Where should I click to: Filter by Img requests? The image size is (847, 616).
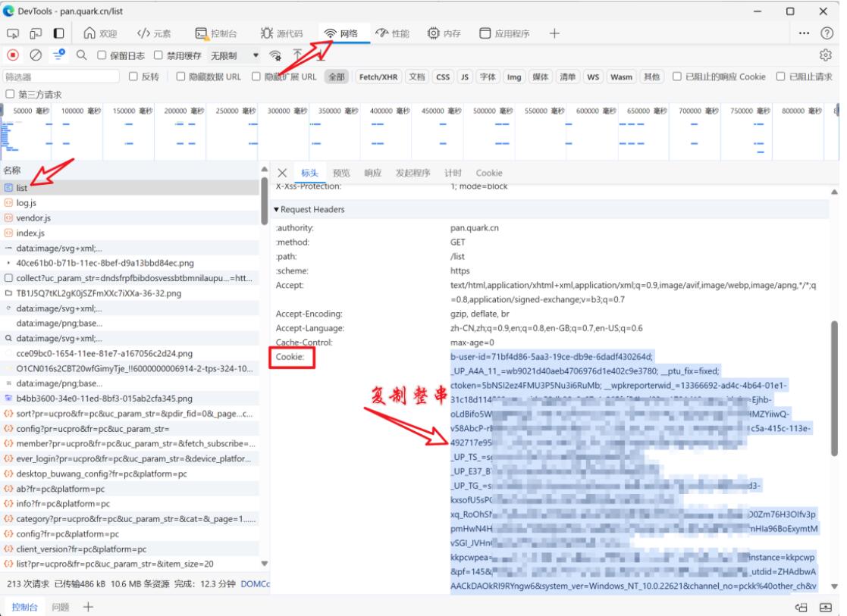pos(513,77)
